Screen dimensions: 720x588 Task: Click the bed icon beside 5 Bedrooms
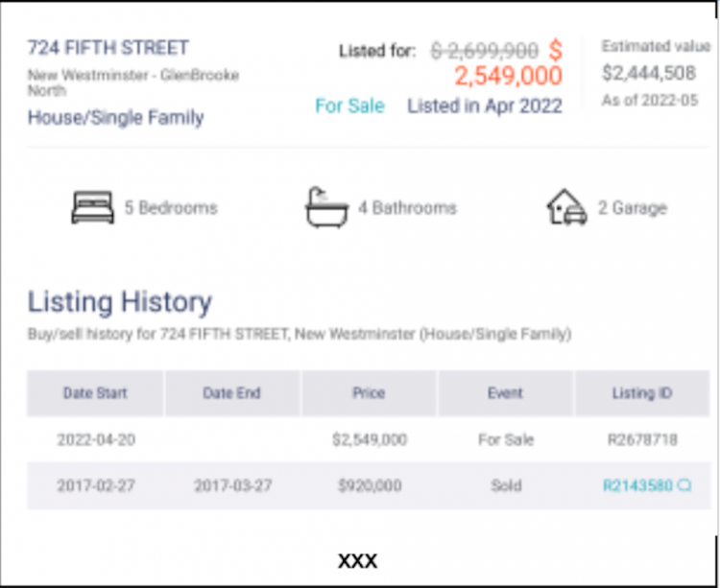[92, 207]
